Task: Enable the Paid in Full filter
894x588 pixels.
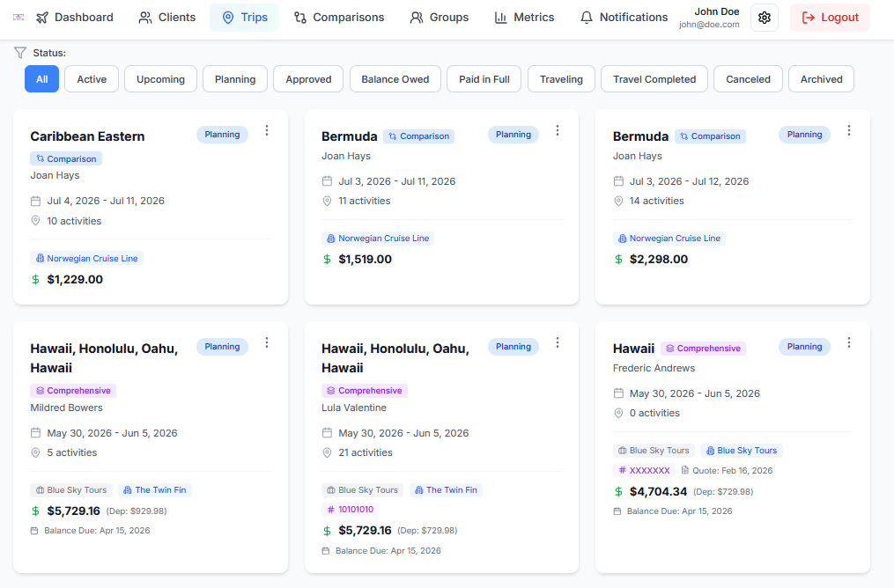Action: tap(484, 79)
